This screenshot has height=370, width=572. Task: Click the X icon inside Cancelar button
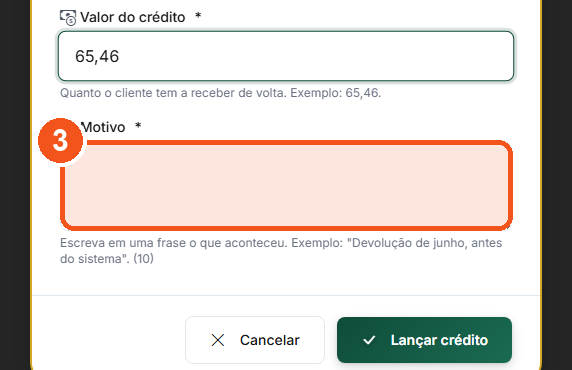point(218,340)
